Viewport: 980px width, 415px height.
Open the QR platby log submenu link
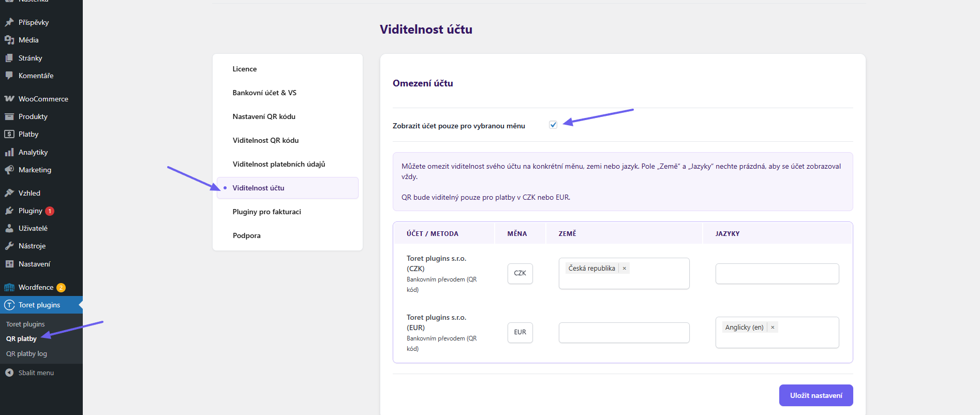pyautogui.click(x=26, y=354)
